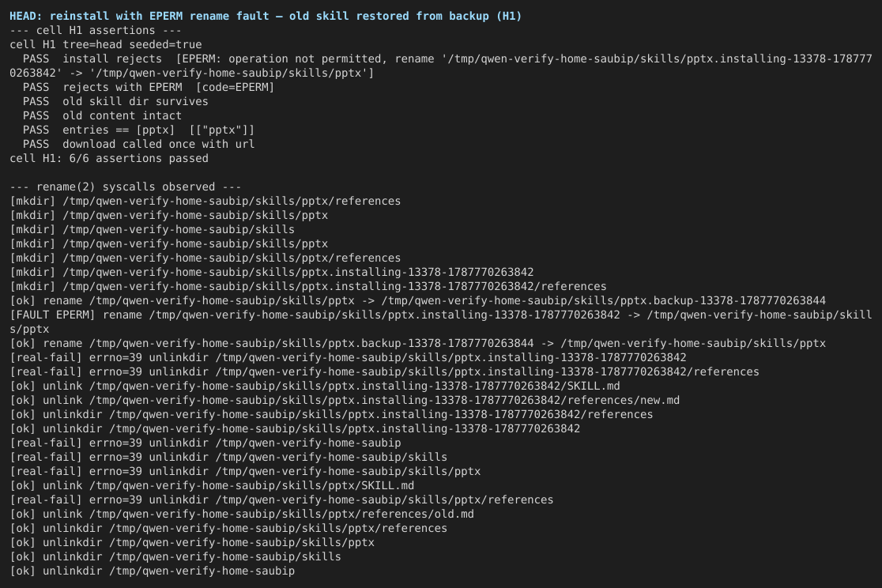Click unlink line for references/old.md
This screenshot has width=882, height=588.
242,514
